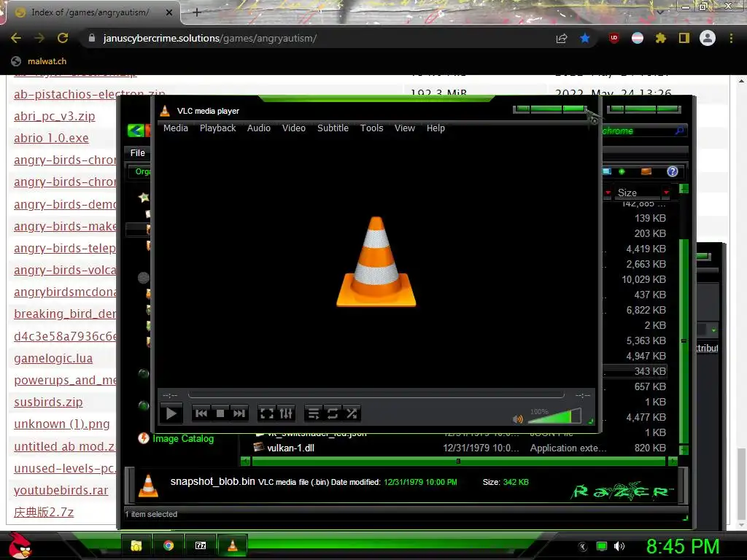Image resolution: width=747 pixels, height=560 pixels.
Task: Open VLC Tools menu
Action: (x=371, y=128)
